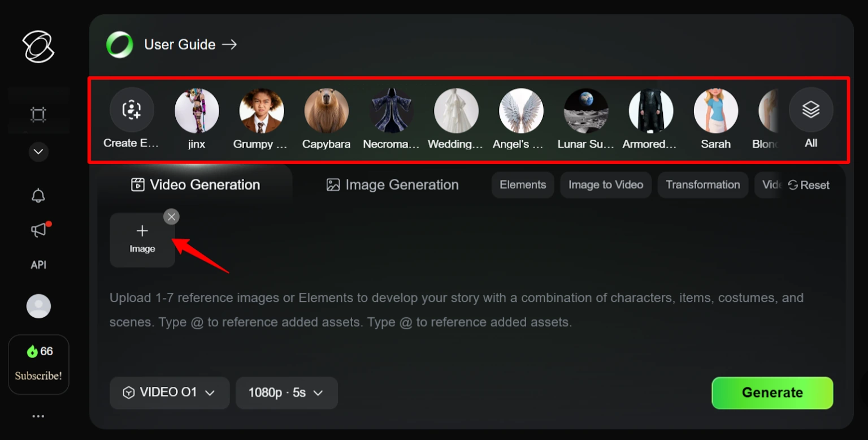Open your profile avatar in the sidebar
This screenshot has height=440, width=868.
(x=38, y=305)
